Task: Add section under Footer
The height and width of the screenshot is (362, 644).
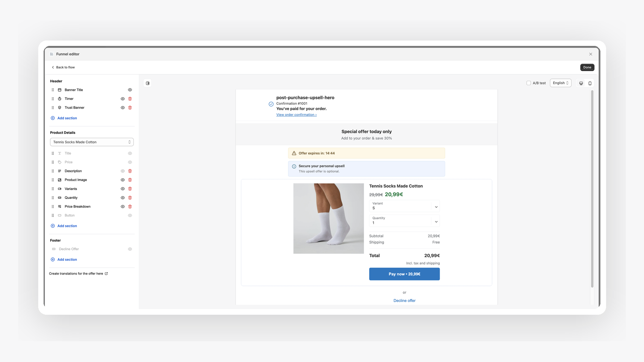Action: pyautogui.click(x=64, y=259)
